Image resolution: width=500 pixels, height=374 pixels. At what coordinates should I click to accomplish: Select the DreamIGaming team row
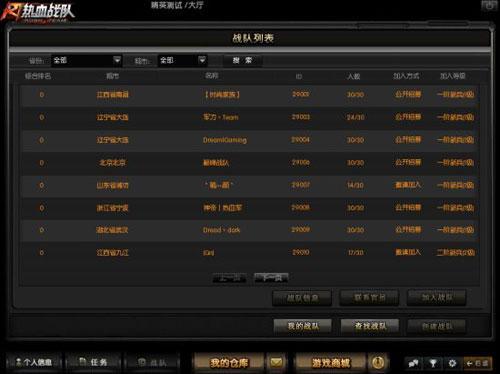point(250,140)
